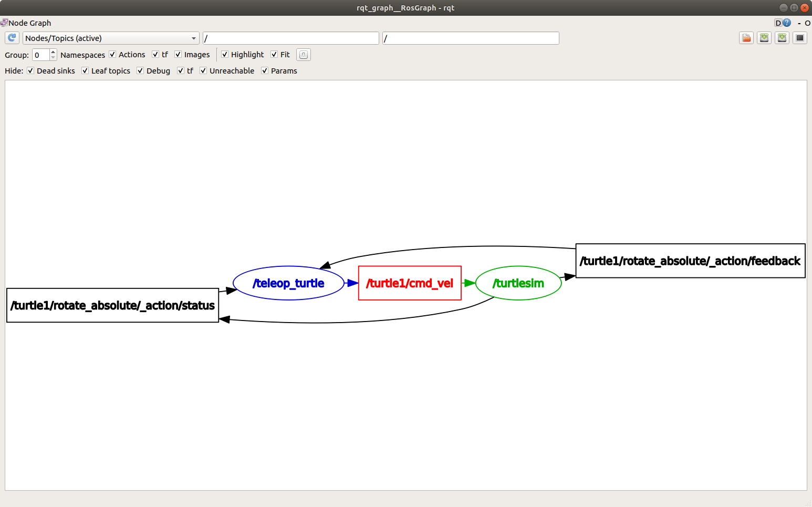The width and height of the screenshot is (812, 507).
Task: Increase the Group value with the up stepper
Action: (53, 51)
